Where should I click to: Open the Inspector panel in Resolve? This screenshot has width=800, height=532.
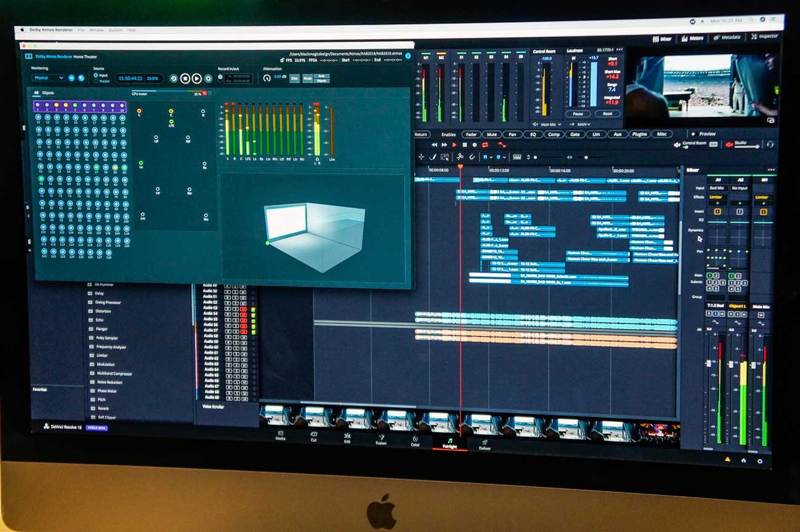pos(765,37)
